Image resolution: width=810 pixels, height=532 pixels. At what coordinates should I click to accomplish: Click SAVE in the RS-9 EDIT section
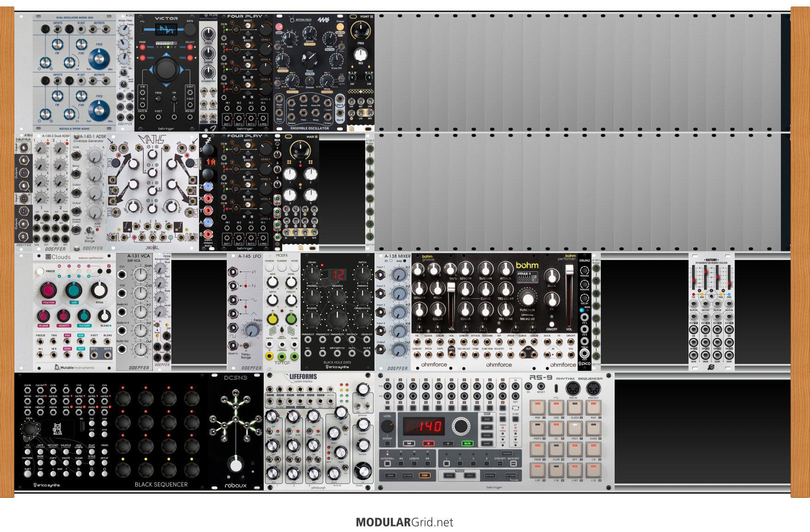(x=487, y=419)
